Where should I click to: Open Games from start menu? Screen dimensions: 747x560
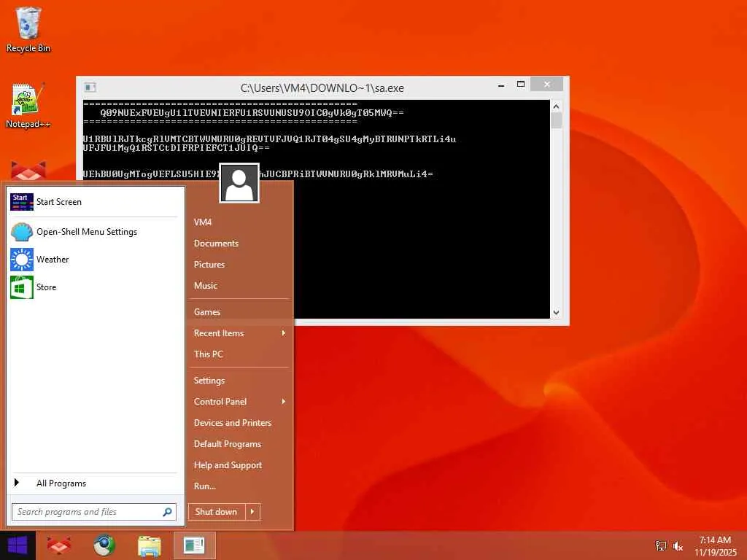click(239, 312)
